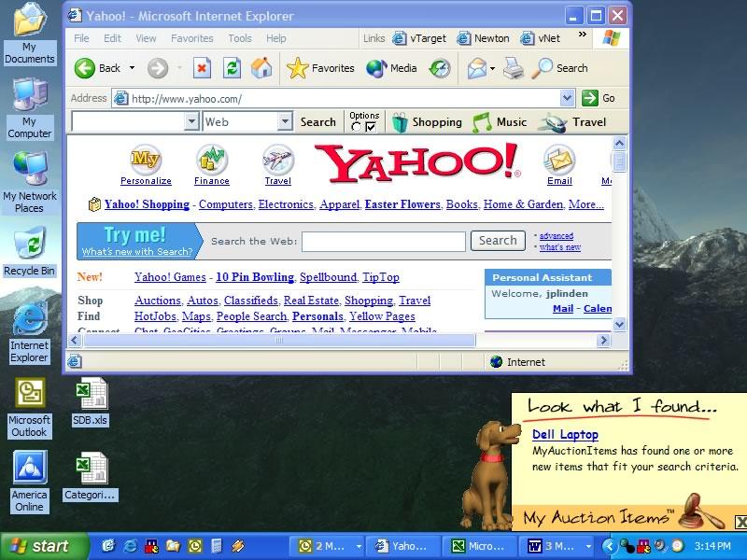Click Yahoo page Search button
The width and height of the screenshot is (747, 560).
pyautogui.click(x=498, y=241)
